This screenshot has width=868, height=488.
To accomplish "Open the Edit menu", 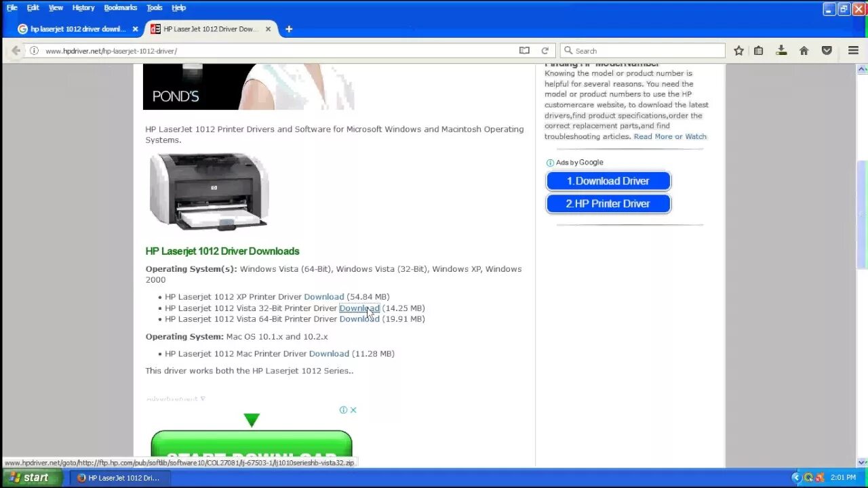I will [33, 7].
